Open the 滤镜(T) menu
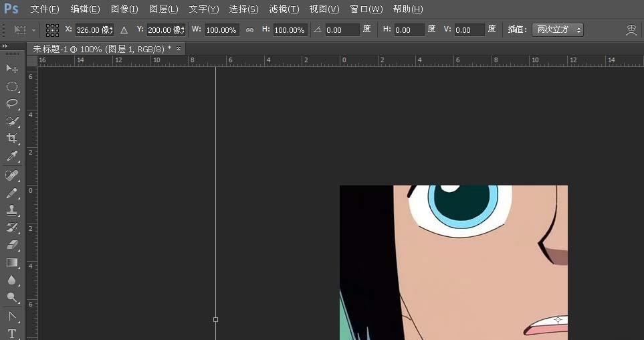644x340 pixels. coord(284,9)
